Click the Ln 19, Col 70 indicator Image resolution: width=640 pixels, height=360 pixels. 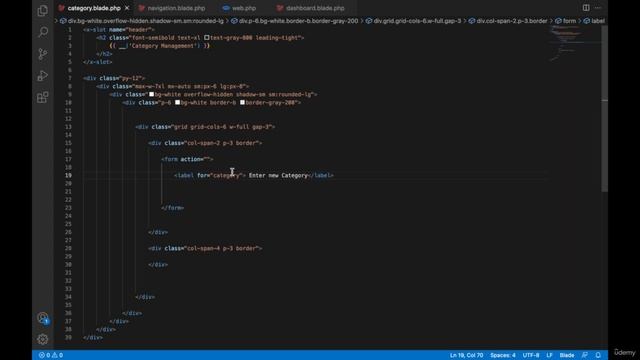466,355
